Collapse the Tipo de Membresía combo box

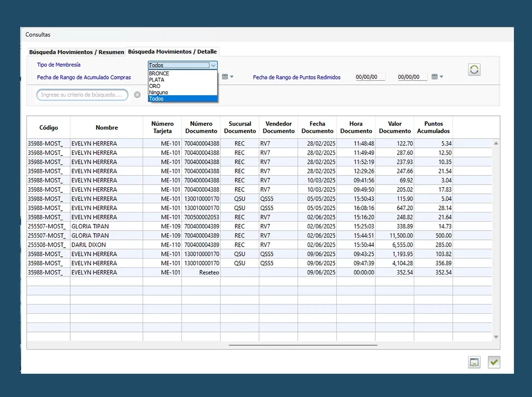coord(213,66)
